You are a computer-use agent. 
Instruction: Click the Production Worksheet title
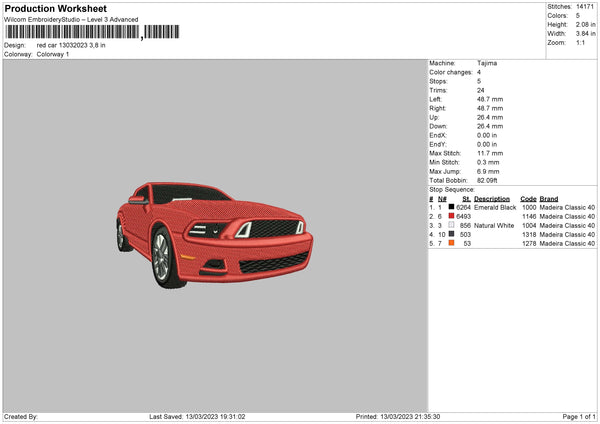point(55,8)
